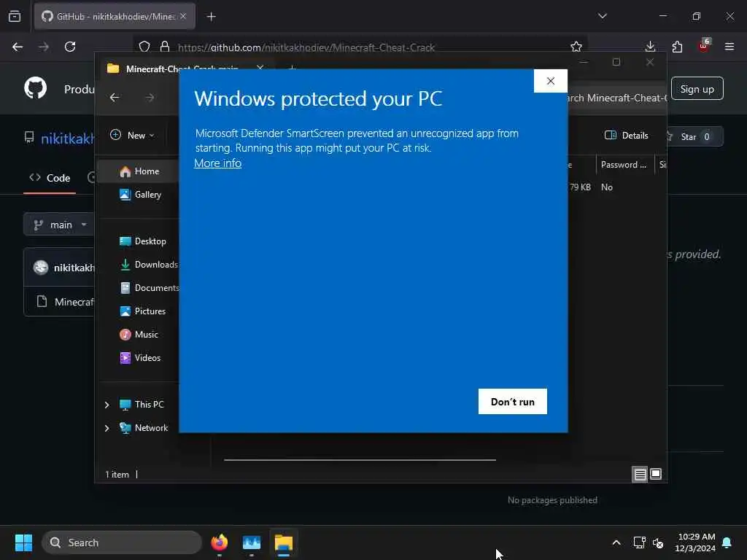Select Documents folder in sidebar
The height and width of the screenshot is (560, 747).
(x=149, y=287)
